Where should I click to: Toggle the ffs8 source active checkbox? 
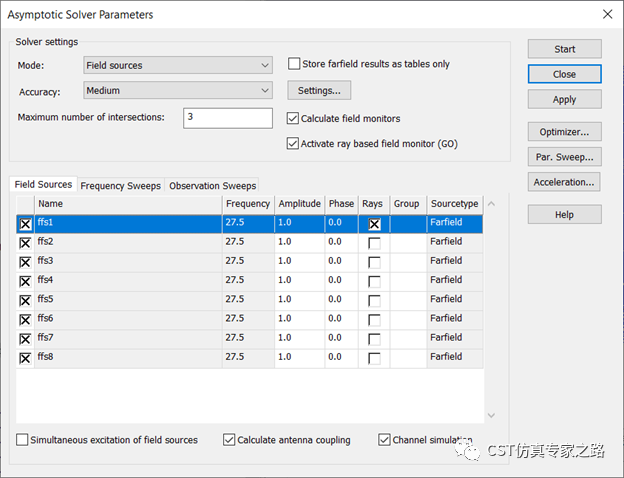[25, 359]
